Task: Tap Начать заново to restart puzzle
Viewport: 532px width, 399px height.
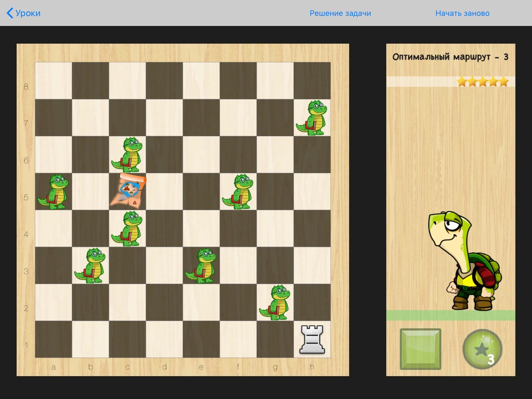Action: point(462,13)
